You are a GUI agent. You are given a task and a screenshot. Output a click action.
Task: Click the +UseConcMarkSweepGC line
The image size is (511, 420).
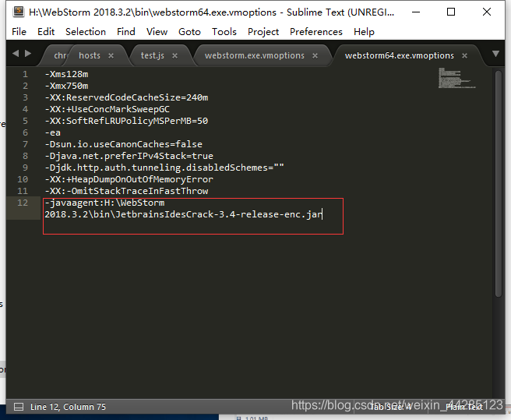pos(107,110)
